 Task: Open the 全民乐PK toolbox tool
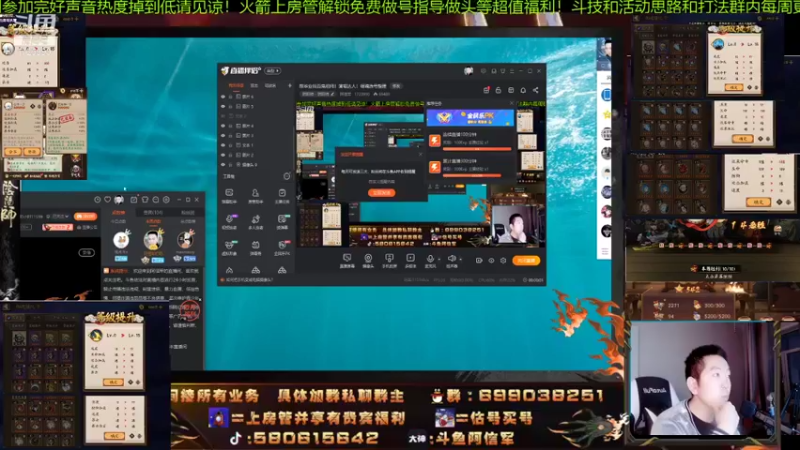tap(282, 247)
